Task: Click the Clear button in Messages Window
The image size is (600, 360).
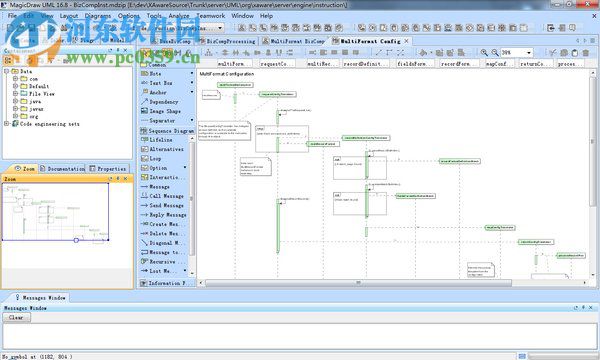Action: tap(16, 318)
